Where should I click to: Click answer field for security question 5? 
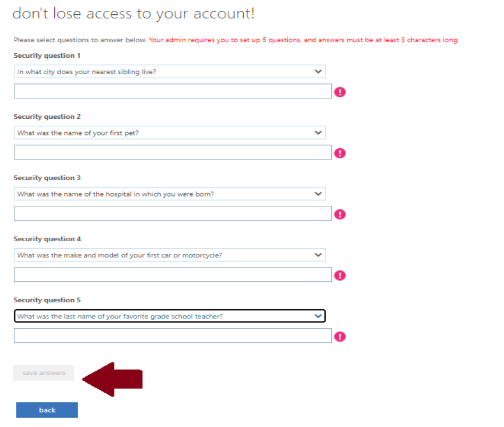pyautogui.click(x=172, y=336)
